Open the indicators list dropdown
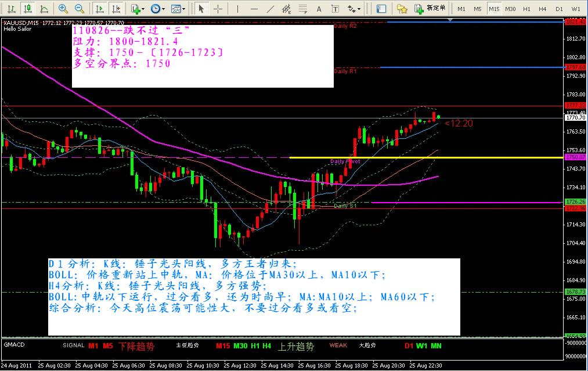 [x=138, y=9]
